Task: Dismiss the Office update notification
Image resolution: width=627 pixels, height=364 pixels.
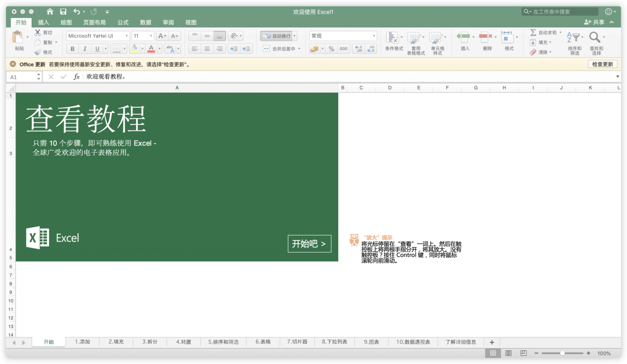Action: [13, 64]
